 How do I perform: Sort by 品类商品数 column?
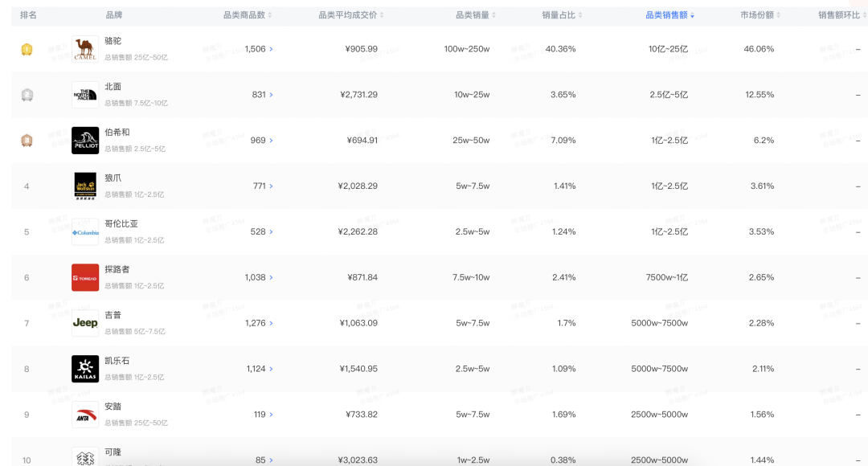click(248, 15)
